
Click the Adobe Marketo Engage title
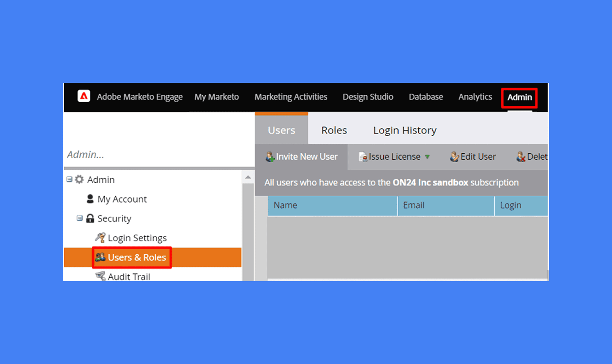140,97
